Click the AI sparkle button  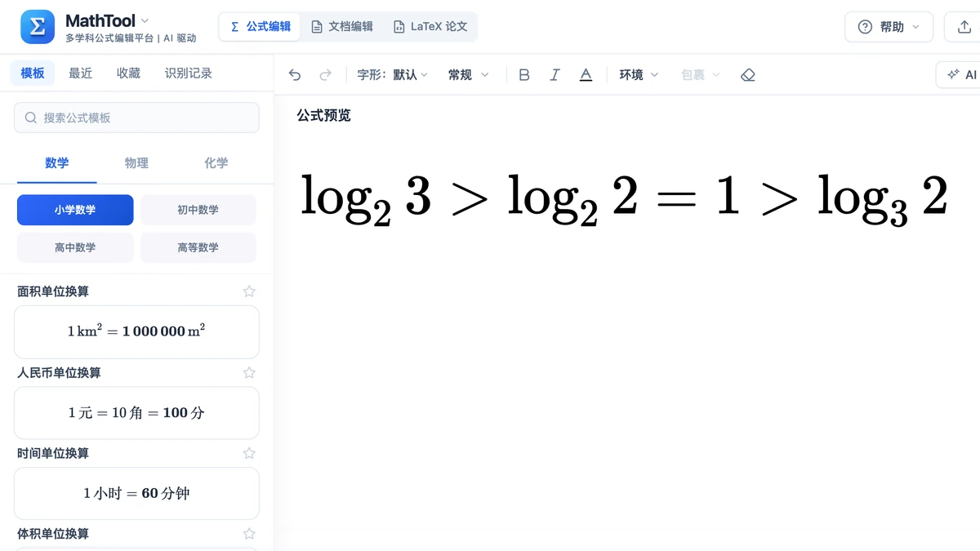tap(959, 75)
